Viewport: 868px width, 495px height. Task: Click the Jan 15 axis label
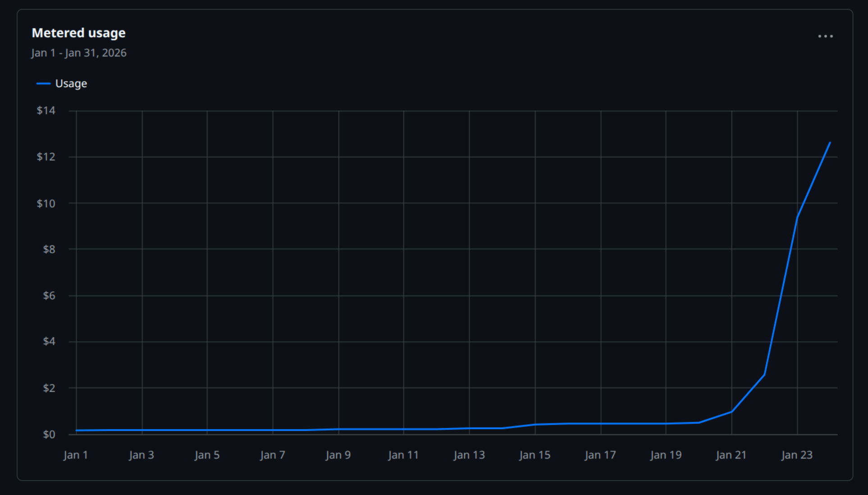535,455
